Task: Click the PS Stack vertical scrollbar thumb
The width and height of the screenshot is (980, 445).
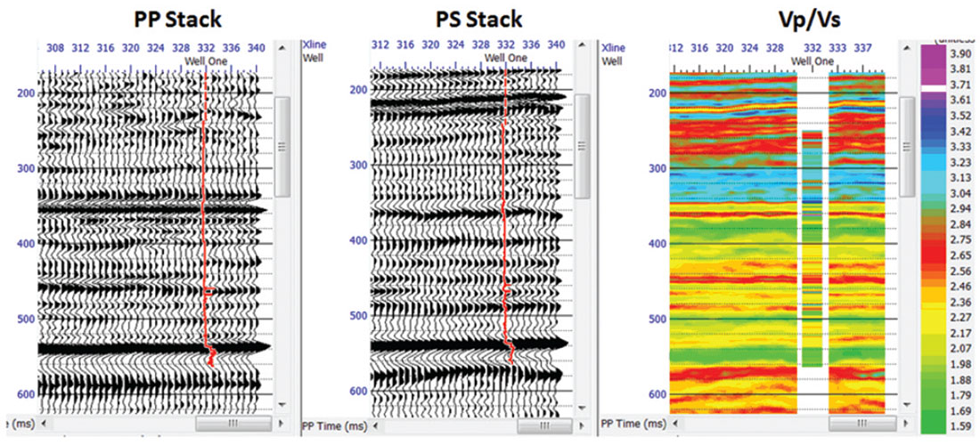Action: 582,147
